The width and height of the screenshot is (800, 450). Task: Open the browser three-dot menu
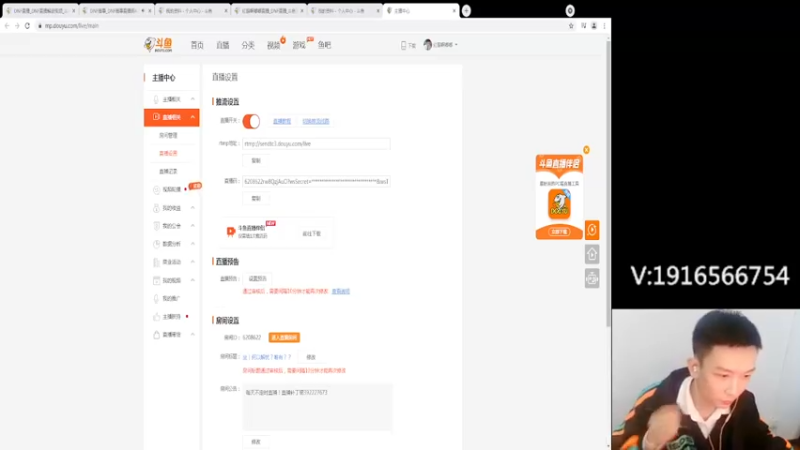pos(605,26)
